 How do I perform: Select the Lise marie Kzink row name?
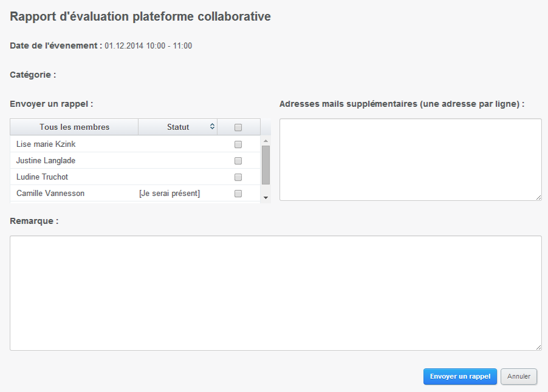pos(46,144)
